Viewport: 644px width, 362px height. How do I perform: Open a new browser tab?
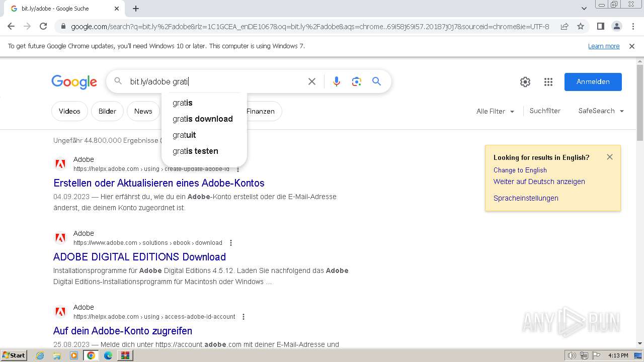tap(136, 9)
